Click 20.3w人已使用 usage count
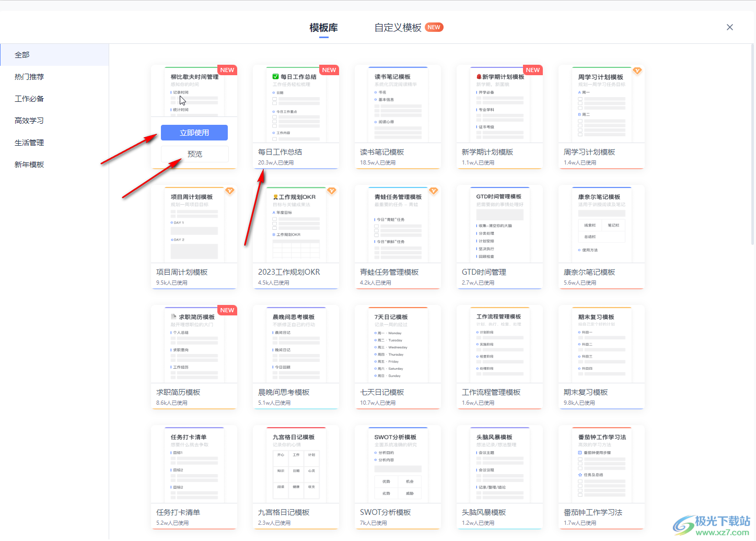The width and height of the screenshot is (756, 541). 276,163
